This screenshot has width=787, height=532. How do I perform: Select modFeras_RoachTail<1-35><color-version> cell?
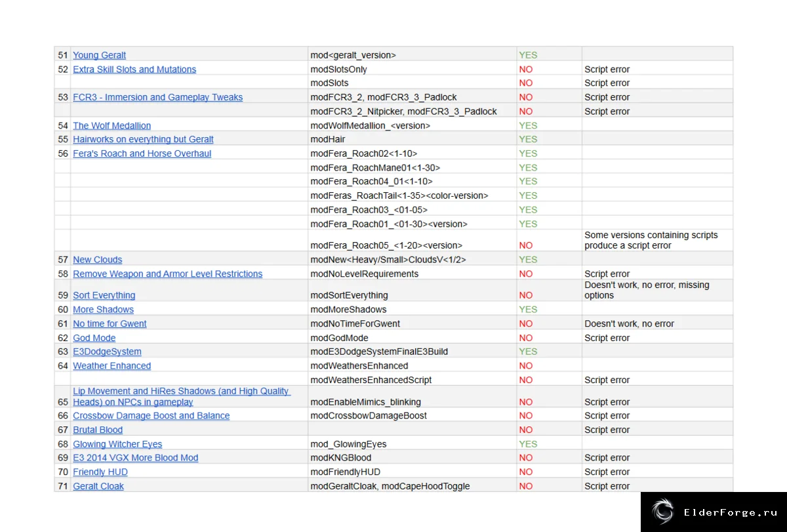pos(412,195)
